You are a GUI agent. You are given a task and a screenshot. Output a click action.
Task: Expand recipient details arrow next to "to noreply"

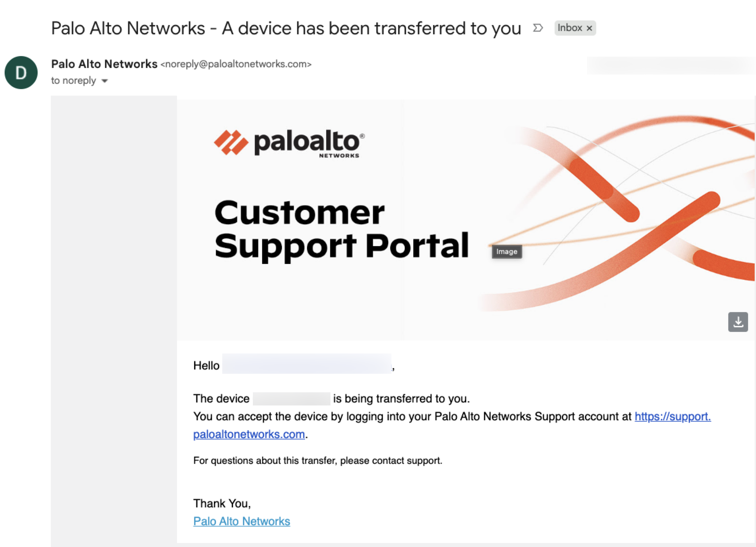click(105, 81)
